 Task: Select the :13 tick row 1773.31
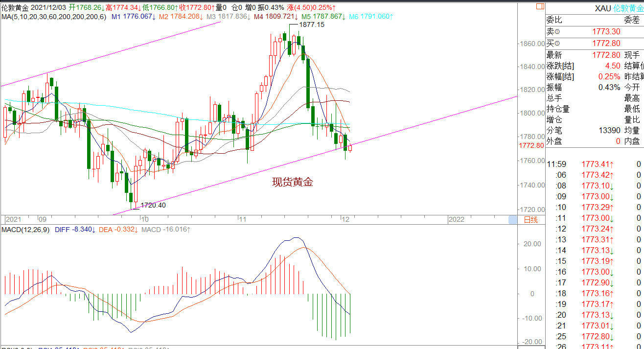[595, 239]
